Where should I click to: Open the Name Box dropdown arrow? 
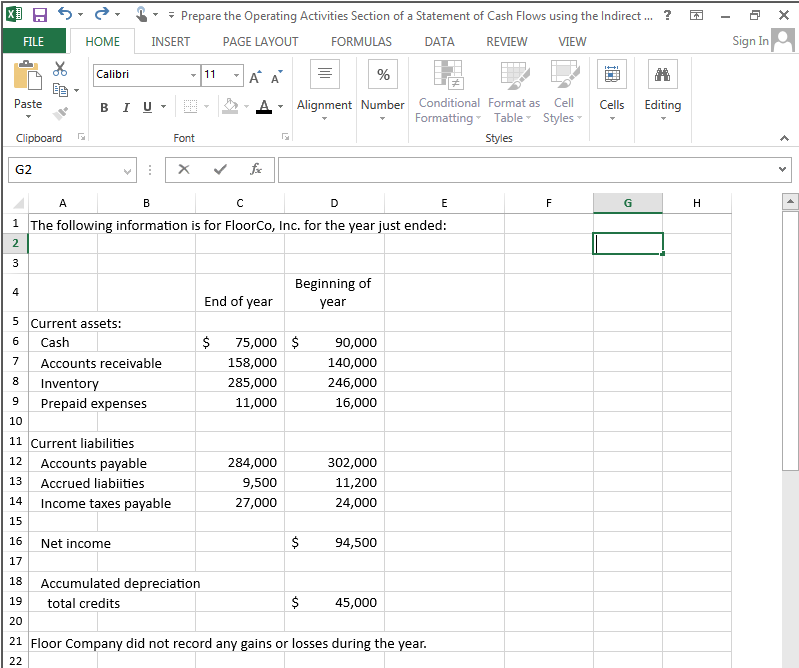127,171
